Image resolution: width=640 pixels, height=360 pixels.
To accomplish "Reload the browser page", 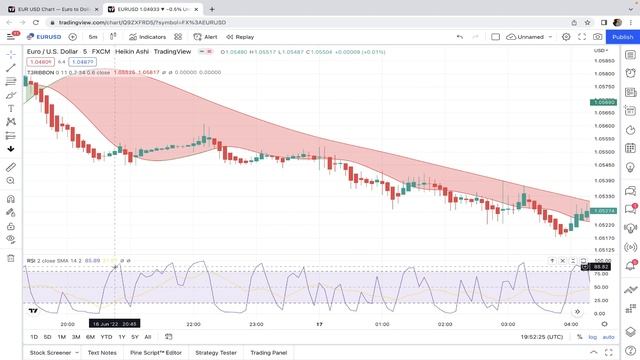I will [x=36, y=22].
